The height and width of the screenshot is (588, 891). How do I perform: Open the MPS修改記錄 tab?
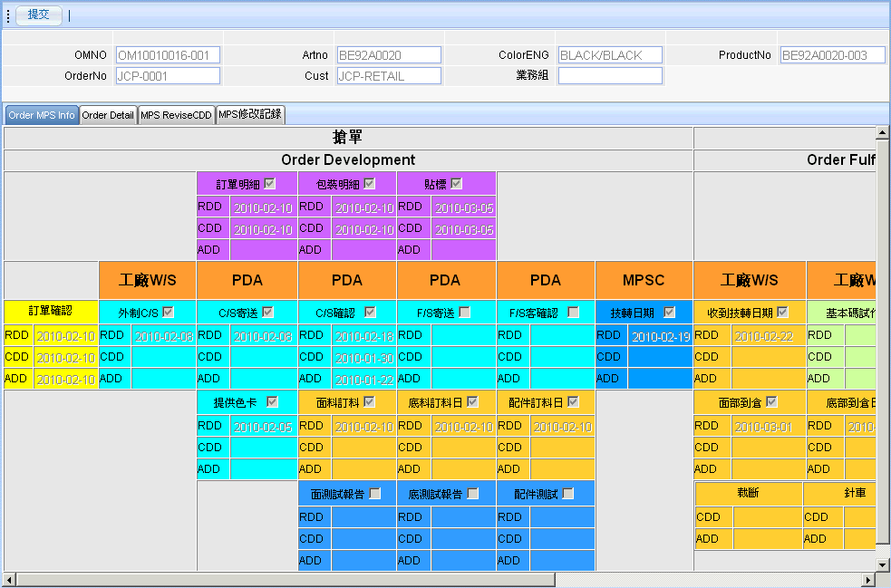(x=250, y=115)
